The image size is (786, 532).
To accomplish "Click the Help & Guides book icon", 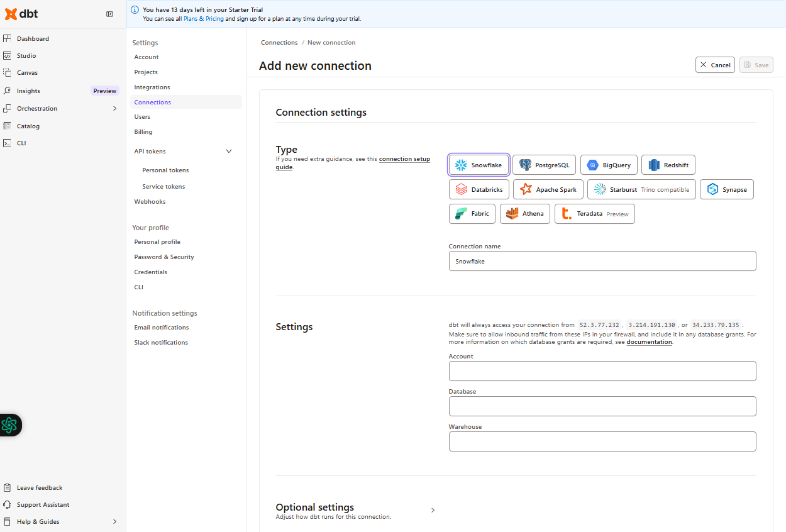I will pos(7,521).
